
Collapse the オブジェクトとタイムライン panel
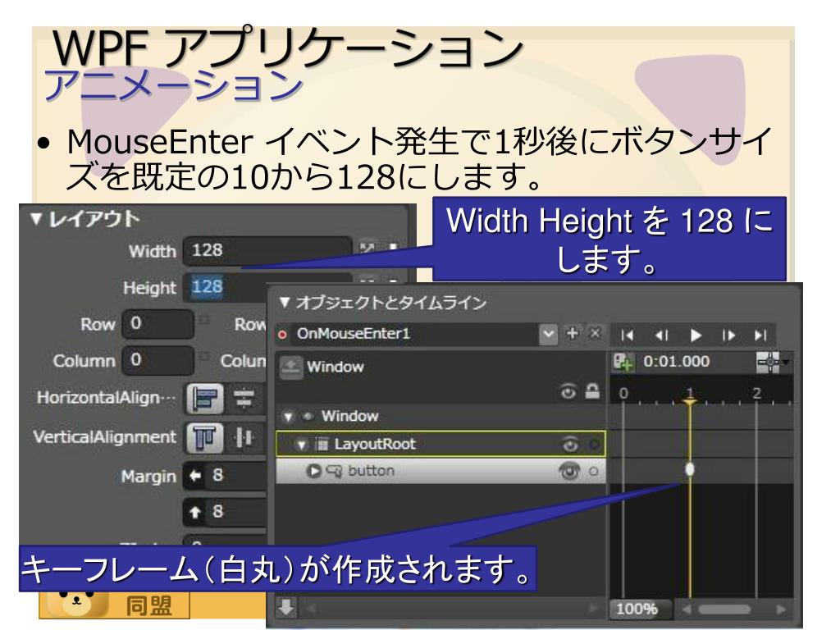tap(285, 303)
